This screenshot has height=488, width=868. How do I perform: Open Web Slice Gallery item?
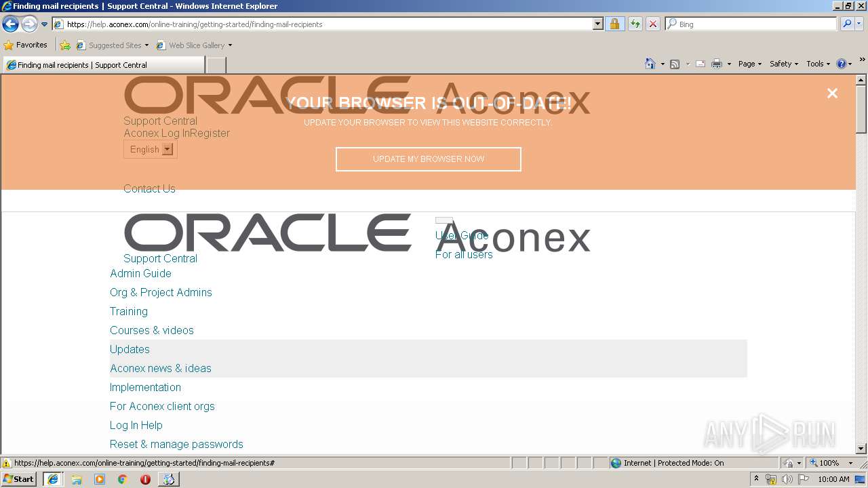pyautogui.click(x=194, y=45)
